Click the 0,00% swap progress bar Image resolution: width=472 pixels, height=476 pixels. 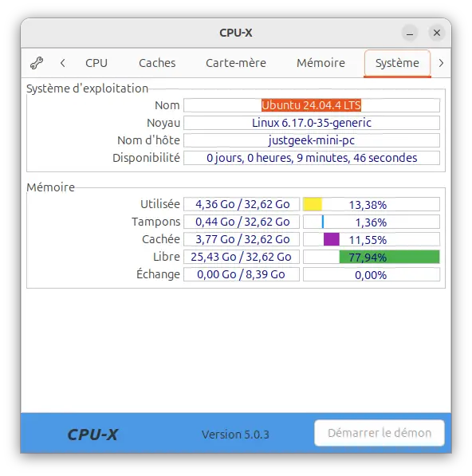point(372,274)
